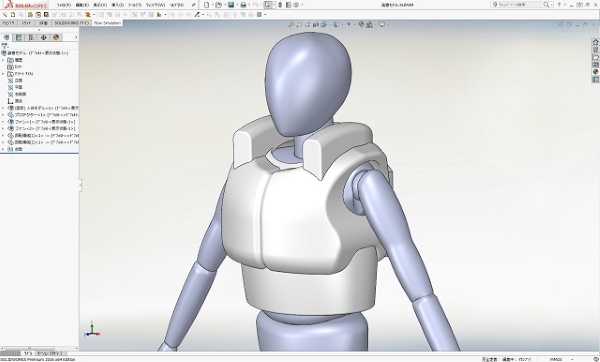Click Previous View in view toolbar
This screenshot has width=600, height=362.
click(x=307, y=24)
